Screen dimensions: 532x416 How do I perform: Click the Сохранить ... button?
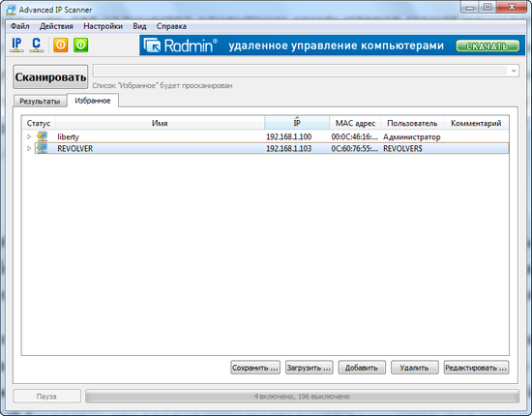[255, 368]
